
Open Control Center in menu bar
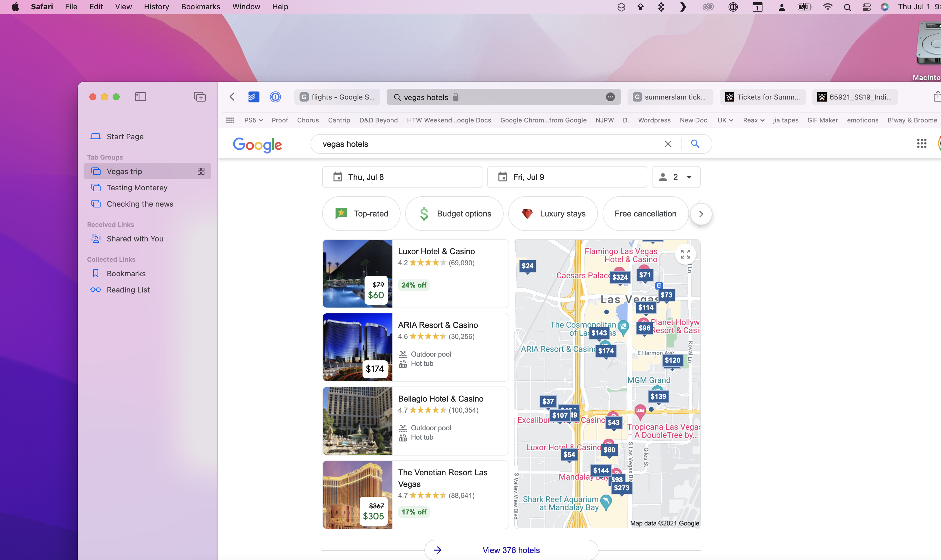[866, 7]
